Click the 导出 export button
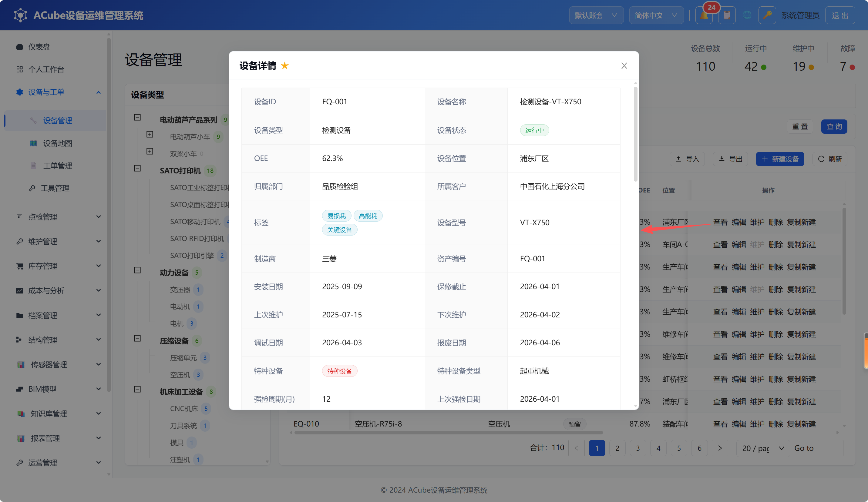 coord(730,159)
